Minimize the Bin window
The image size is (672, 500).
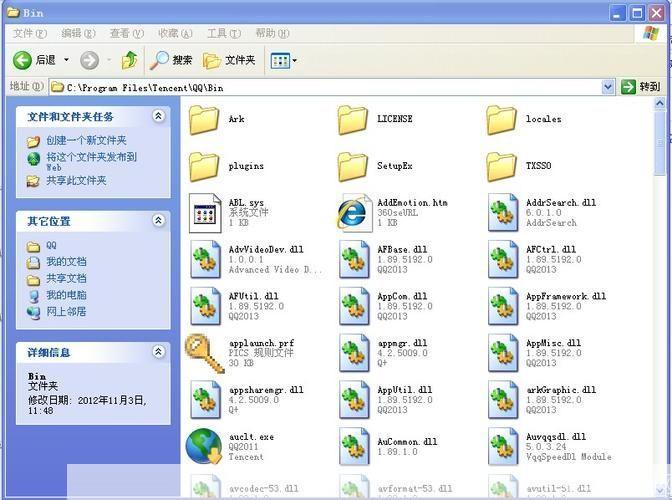coord(618,13)
